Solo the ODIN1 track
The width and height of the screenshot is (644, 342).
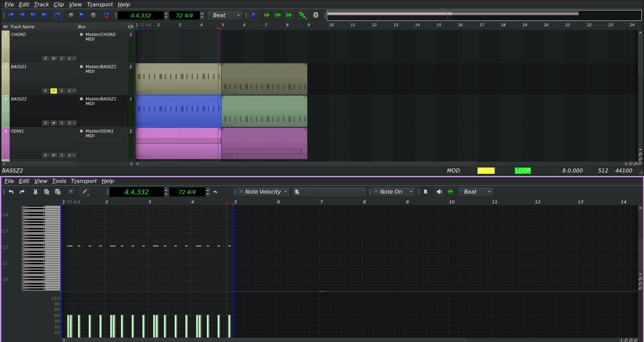pyautogui.click(x=62, y=155)
